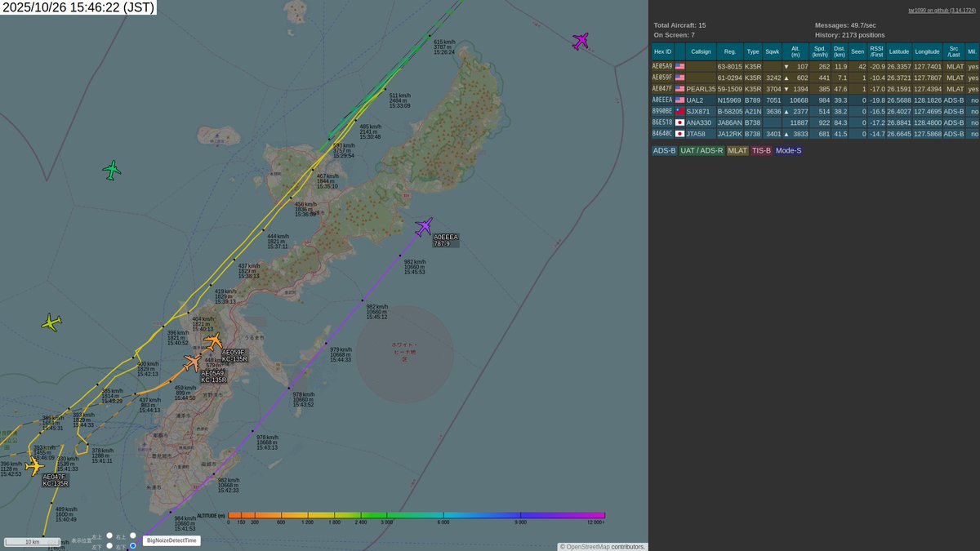The width and height of the screenshot is (980, 551).
Task: Sort table by RSSI /First header
Action: (877, 51)
